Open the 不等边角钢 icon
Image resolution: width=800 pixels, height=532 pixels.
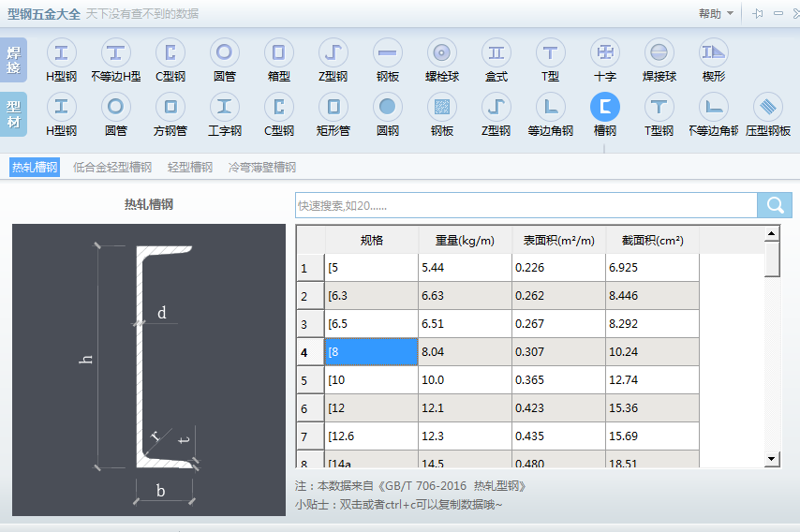click(x=714, y=107)
